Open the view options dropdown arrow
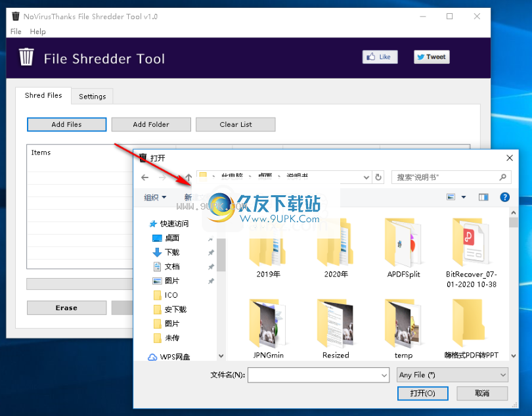The width and height of the screenshot is (532, 416). click(464, 197)
